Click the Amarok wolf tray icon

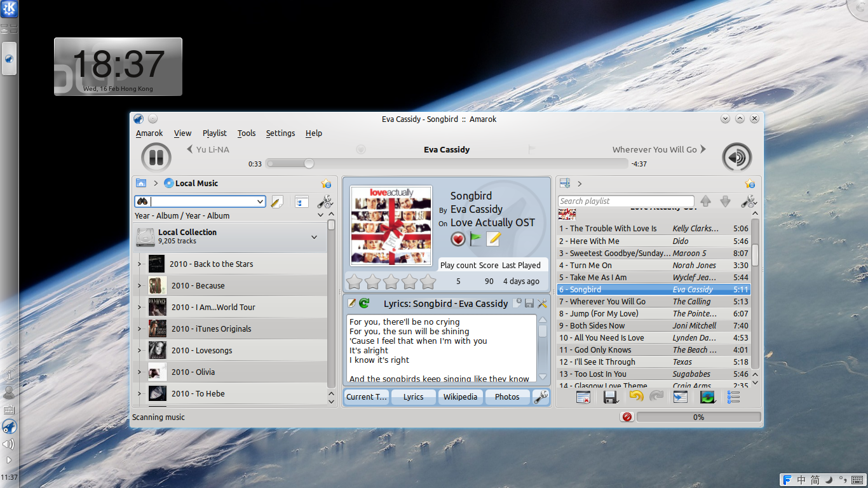click(9, 427)
